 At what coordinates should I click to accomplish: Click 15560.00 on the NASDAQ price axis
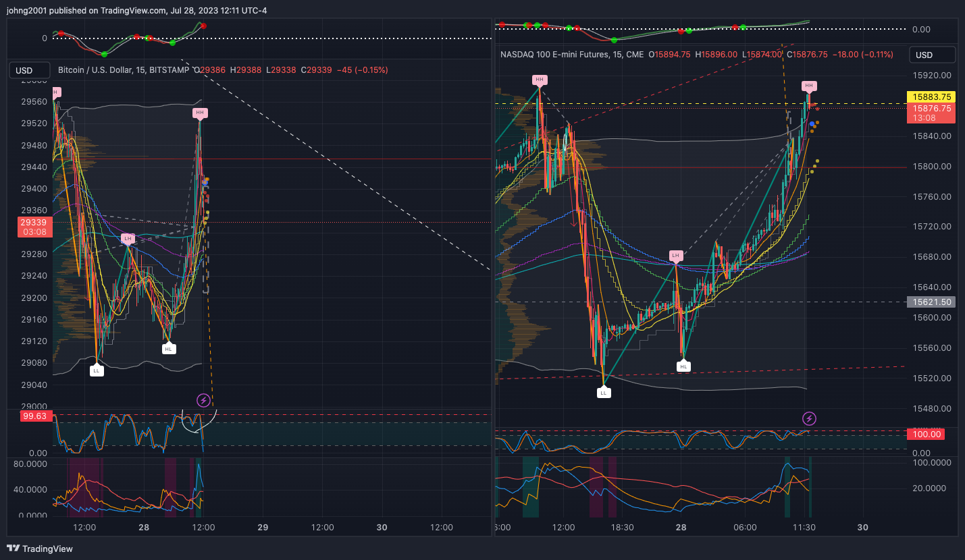click(x=932, y=348)
